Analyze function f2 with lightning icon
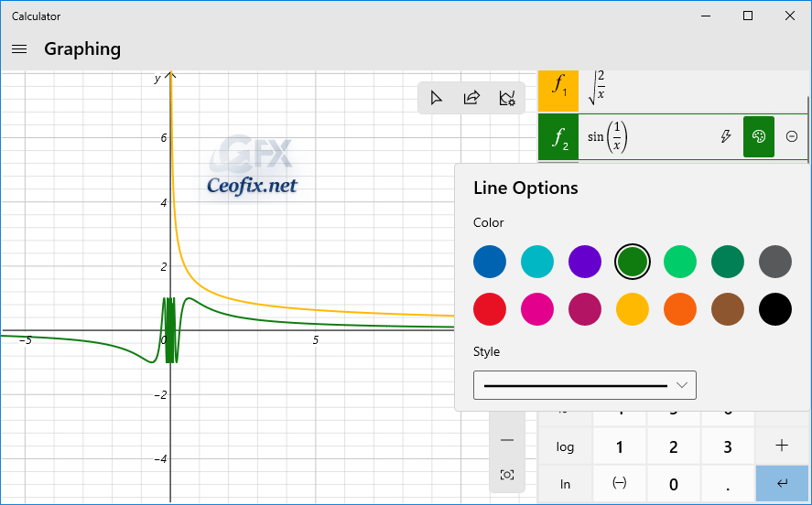 726,136
